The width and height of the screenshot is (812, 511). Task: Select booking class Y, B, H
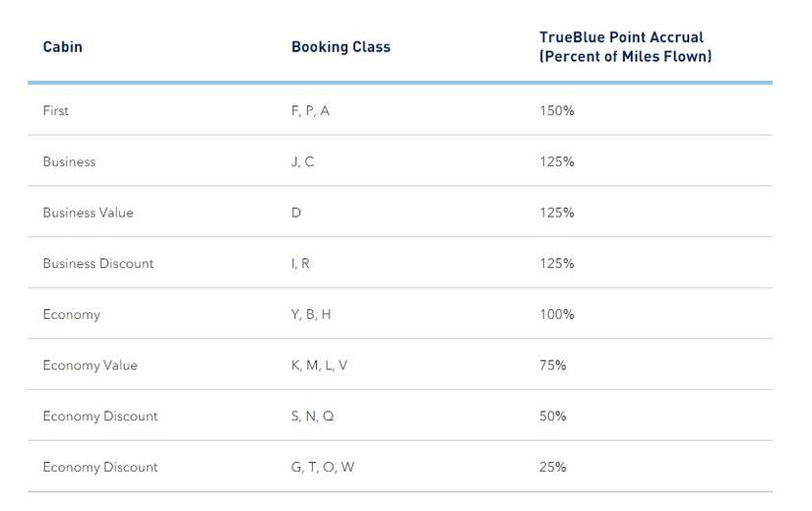[x=311, y=315]
